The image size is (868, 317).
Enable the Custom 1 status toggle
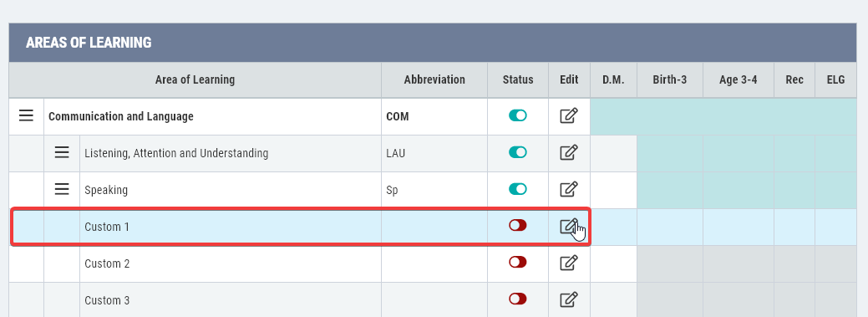coord(518,225)
